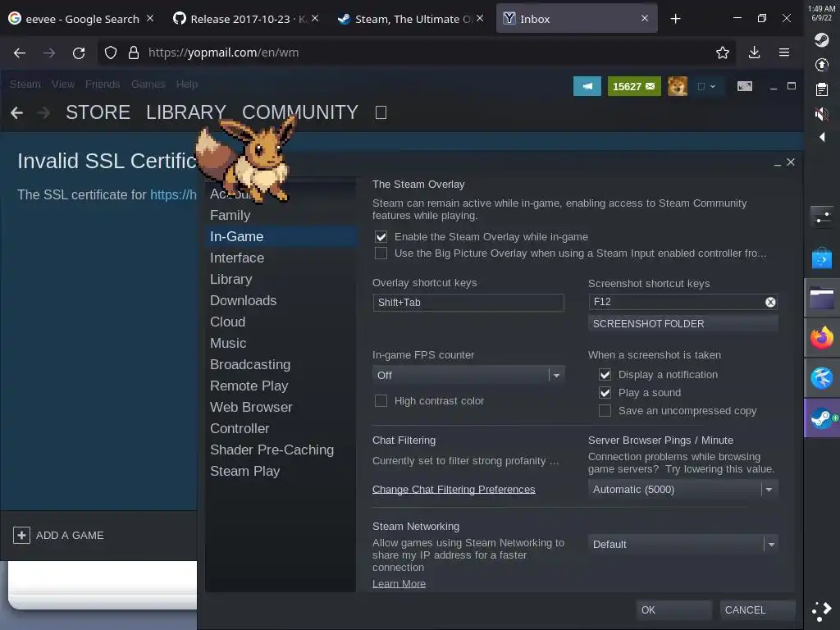This screenshot has height=630, width=840.
Task: Open the Steam screenshot manager icon
Action: [745, 86]
